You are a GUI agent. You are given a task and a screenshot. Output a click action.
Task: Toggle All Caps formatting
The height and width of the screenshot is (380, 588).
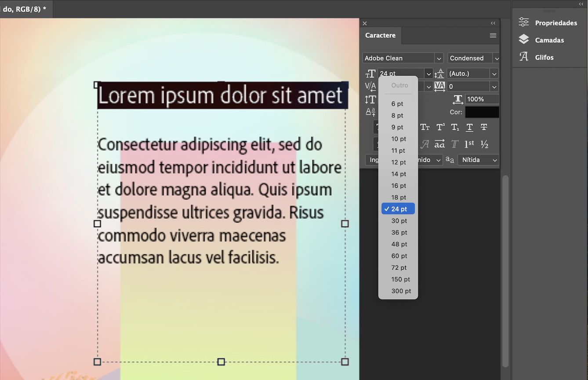click(x=410, y=127)
